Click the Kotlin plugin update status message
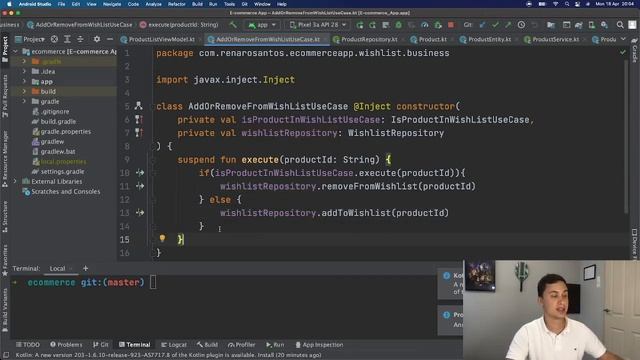Screen dimensions: 640x360 [x=169, y=355]
